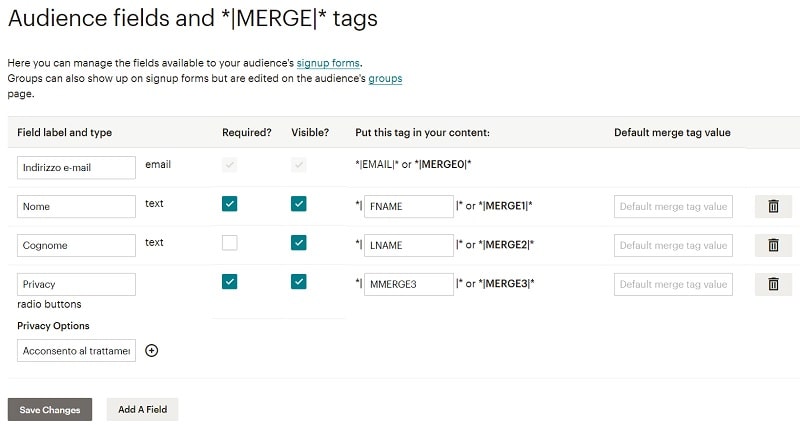Delete the Privacy field with trash icon

pyautogui.click(x=773, y=284)
